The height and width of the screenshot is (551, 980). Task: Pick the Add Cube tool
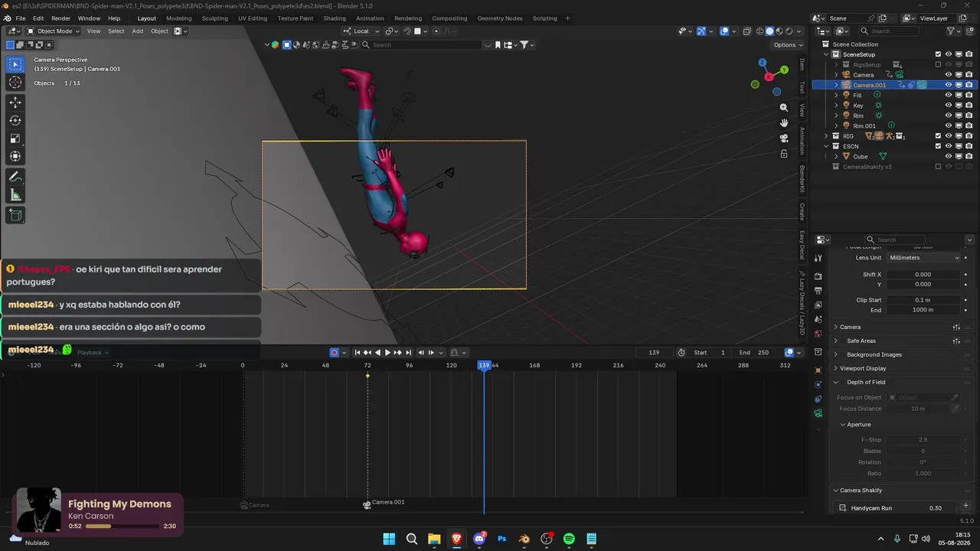point(15,215)
